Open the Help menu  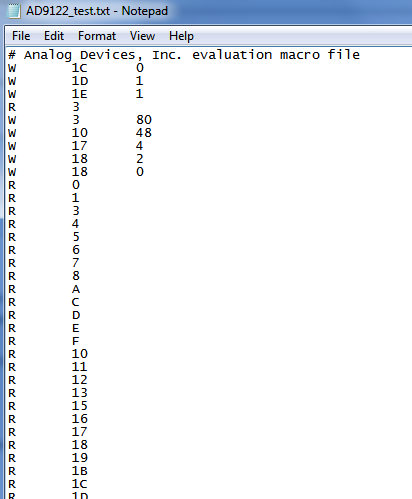click(181, 36)
